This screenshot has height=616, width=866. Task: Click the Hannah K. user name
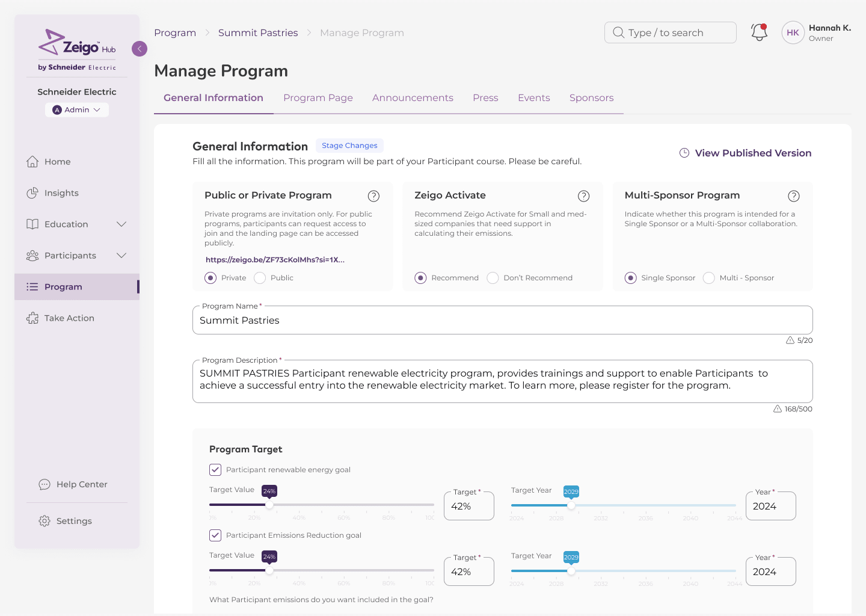[830, 28]
